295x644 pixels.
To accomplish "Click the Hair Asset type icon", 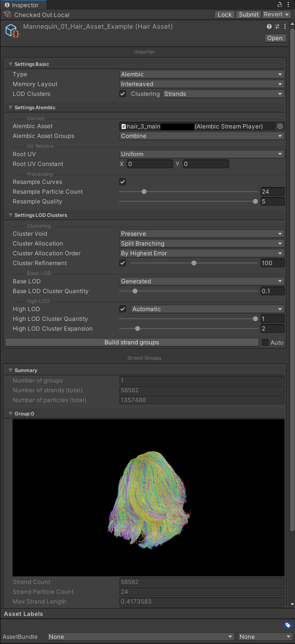I will [12, 31].
